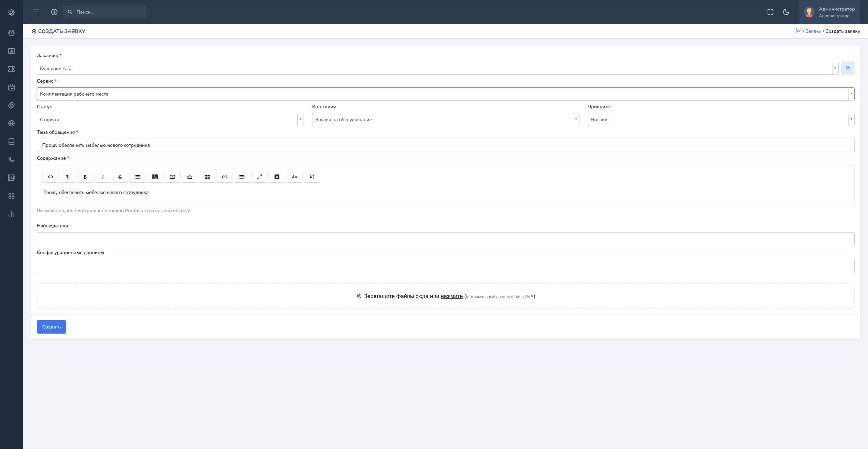Click the нажмите link to upload files
The width and height of the screenshot is (868, 449).
tap(451, 296)
